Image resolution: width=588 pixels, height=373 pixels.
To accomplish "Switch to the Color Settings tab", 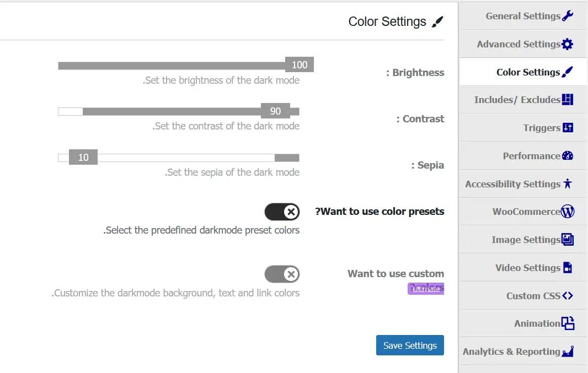I will (x=528, y=72).
